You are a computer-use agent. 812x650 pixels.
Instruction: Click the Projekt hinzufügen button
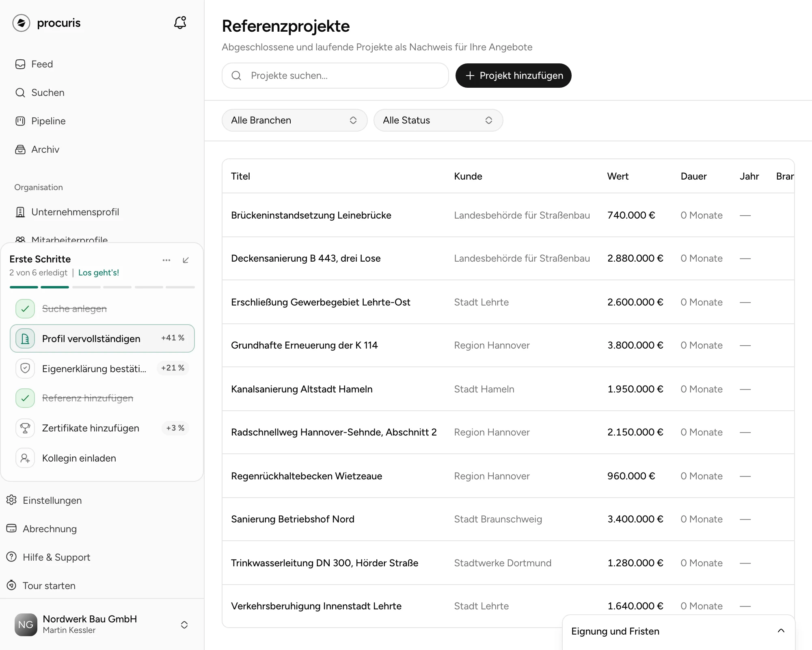(513, 76)
